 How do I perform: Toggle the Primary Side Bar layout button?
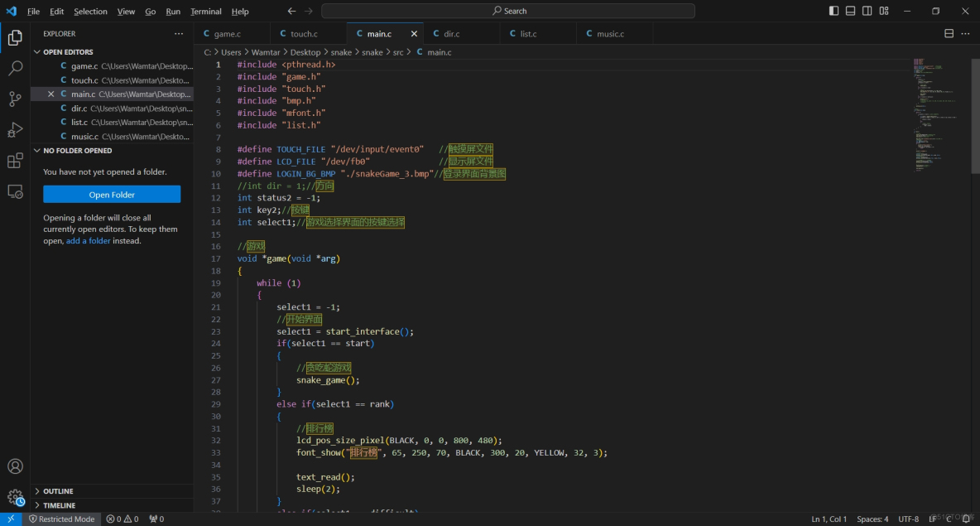click(833, 11)
